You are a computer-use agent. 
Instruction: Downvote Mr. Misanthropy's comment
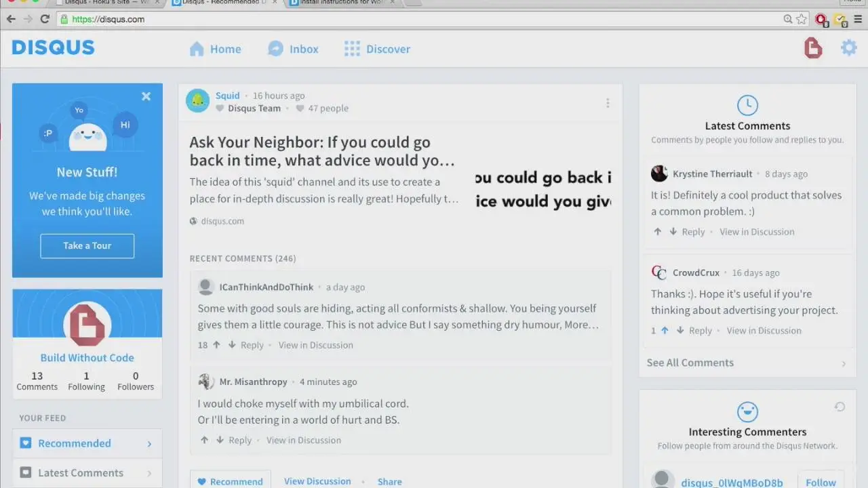[x=220, y=440]
